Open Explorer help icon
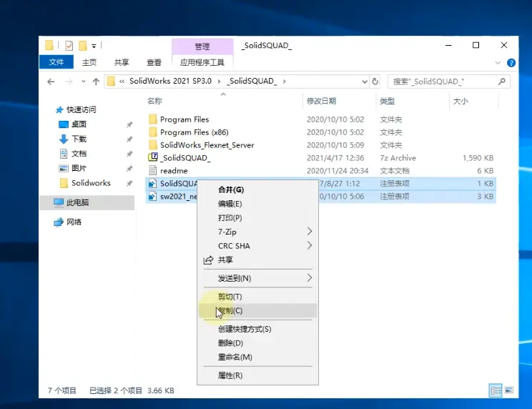 [x=511, y=63]
